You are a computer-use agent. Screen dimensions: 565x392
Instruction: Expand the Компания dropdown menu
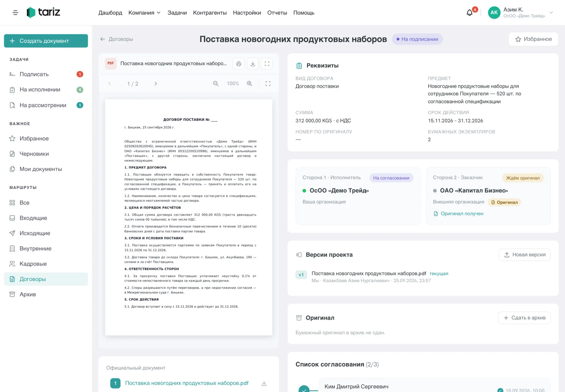144,13
